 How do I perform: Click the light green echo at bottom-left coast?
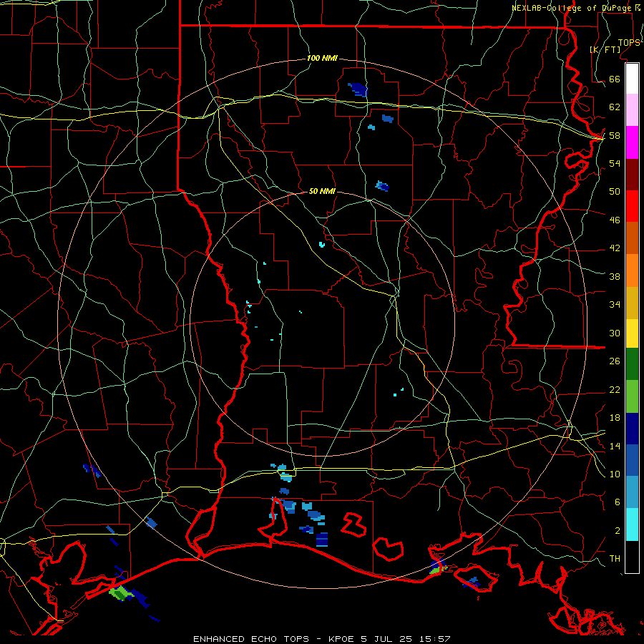(x=121, y=592)
